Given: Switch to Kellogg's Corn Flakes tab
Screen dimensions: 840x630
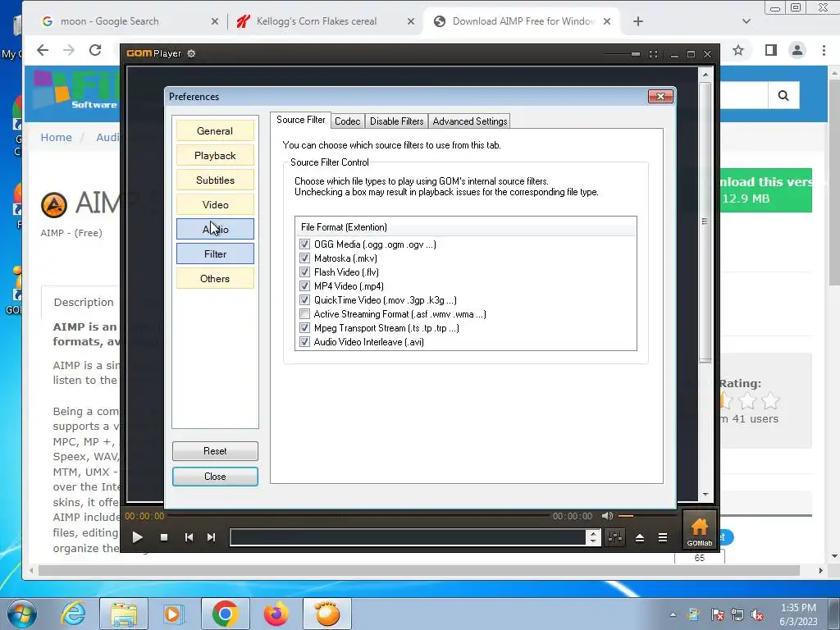Looking at the screenshot, I should pyautogui.click(x=317, y=21).
